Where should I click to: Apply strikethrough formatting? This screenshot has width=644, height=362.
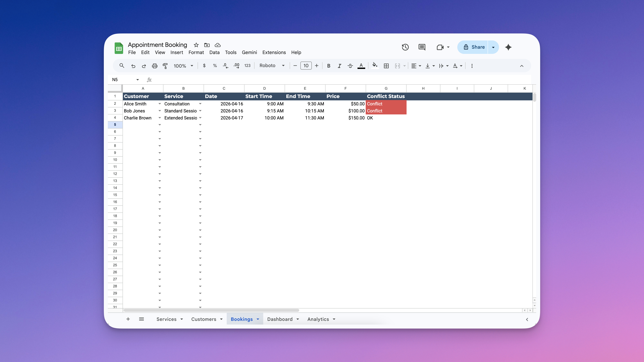(x=350, y=65)
